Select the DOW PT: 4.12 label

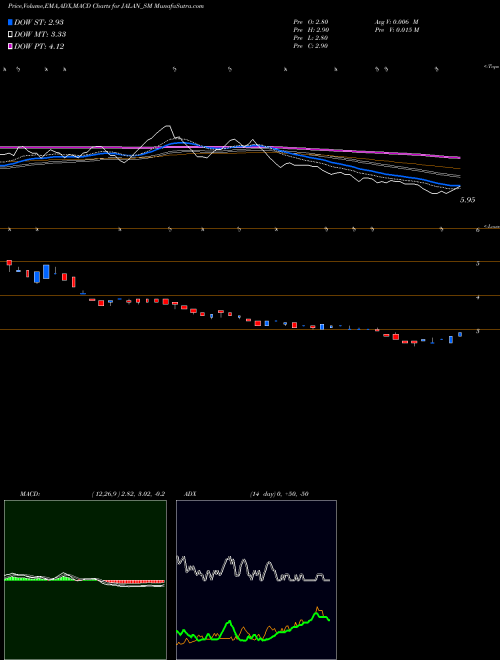(x=39, y=47)
